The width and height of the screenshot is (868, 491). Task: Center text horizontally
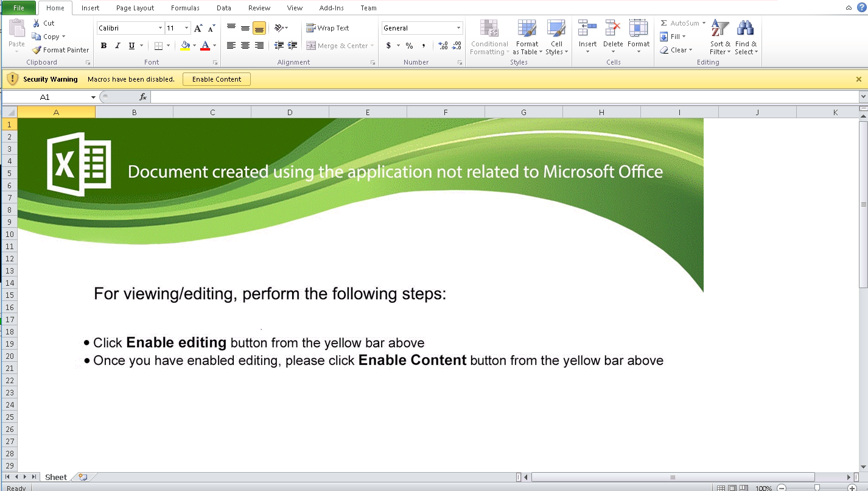(x=245, y=46)
